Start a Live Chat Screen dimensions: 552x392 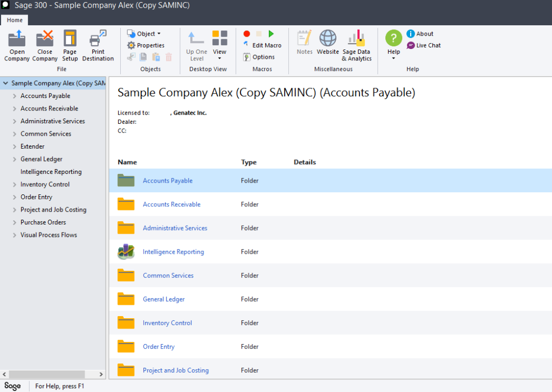coord(424,45)
